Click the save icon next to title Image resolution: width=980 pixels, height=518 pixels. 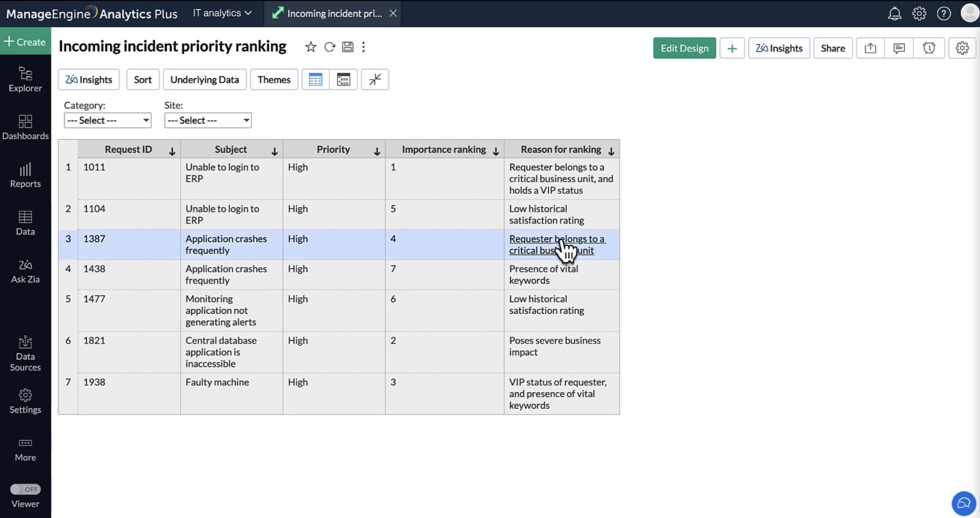(x=348, y=47)
